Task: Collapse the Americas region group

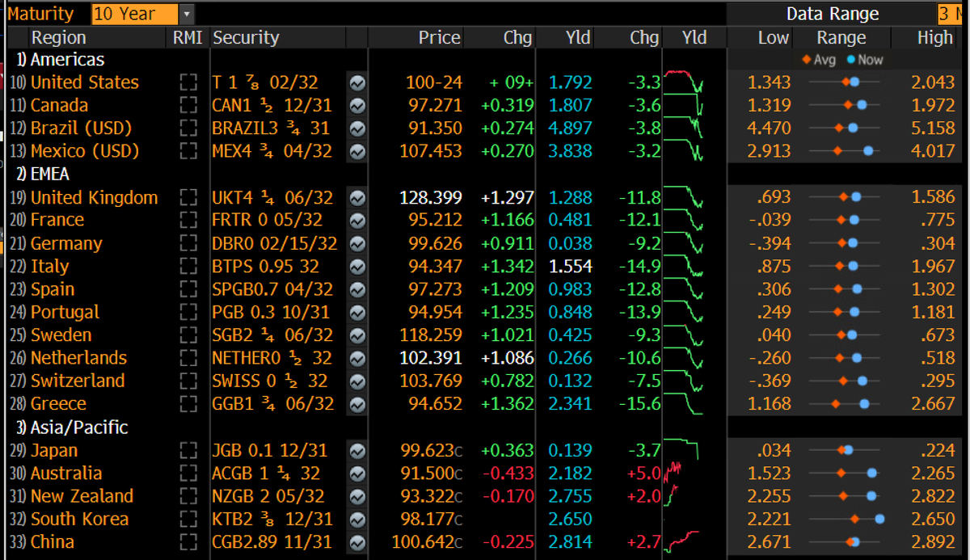Action: pyautogui.click(x=61, y=59)
